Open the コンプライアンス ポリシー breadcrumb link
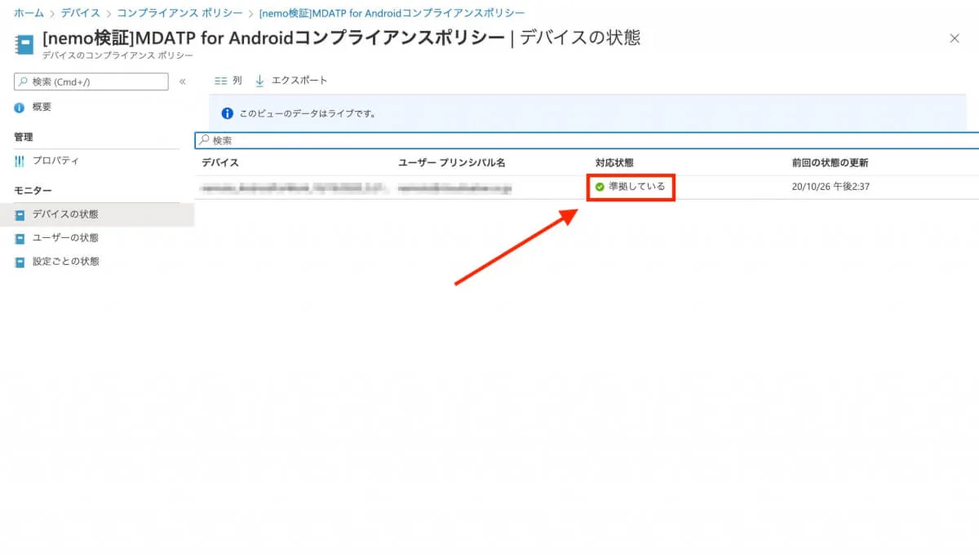Viewport: 979px width, 560px height. [179, 13]
